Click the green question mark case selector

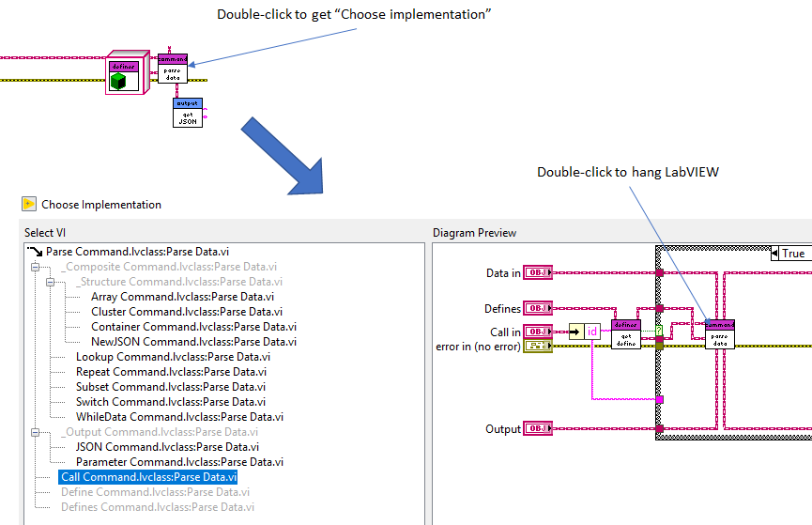[659, 331]
